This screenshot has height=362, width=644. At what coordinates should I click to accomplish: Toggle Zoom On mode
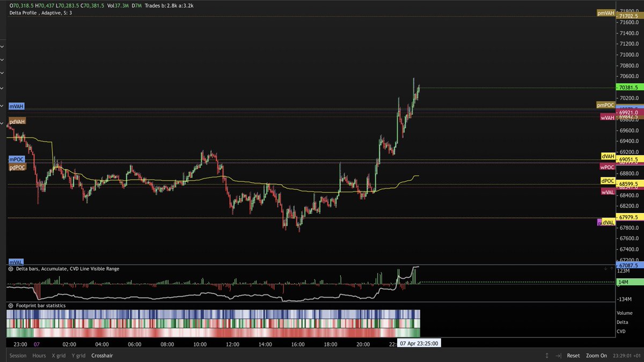(596, 356)
